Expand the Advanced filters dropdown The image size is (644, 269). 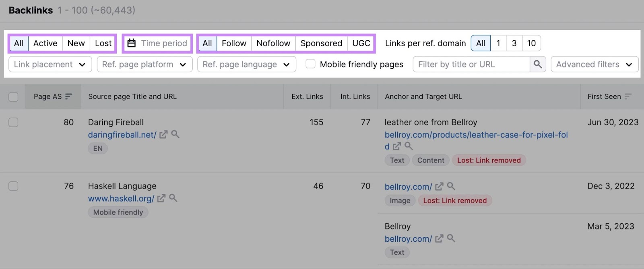click(x=594, y=64)
